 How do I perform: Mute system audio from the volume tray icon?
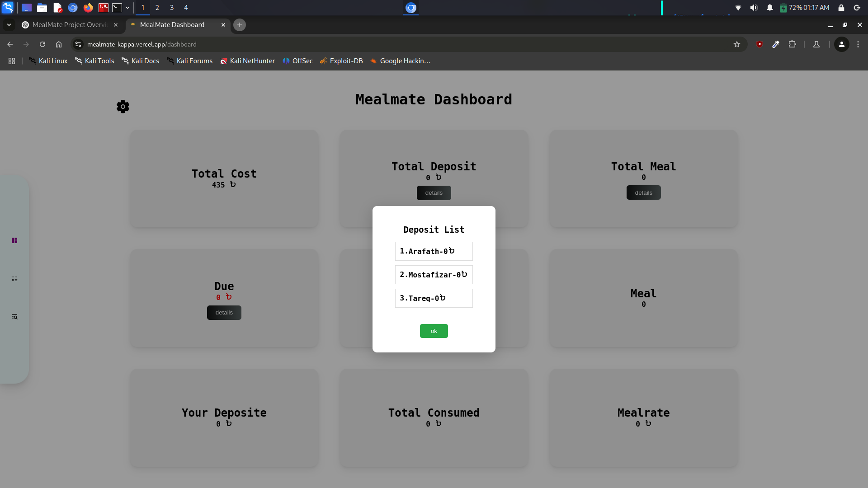pos(754,8)
